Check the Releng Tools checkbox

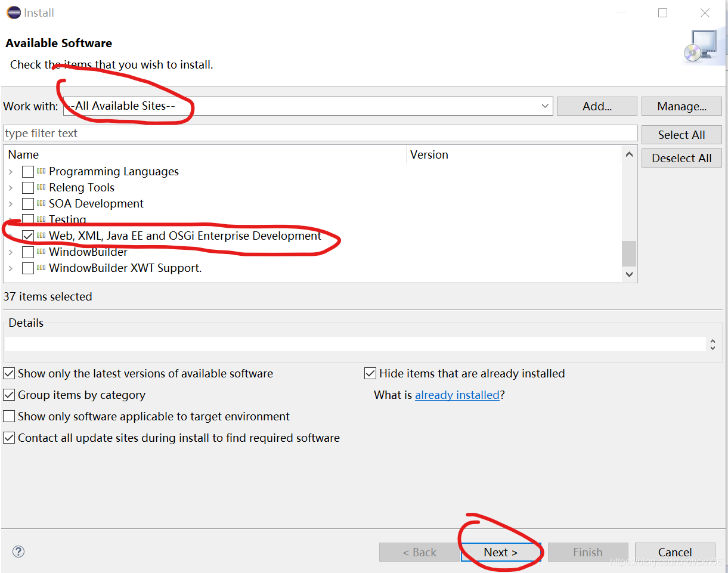(28, 188)
